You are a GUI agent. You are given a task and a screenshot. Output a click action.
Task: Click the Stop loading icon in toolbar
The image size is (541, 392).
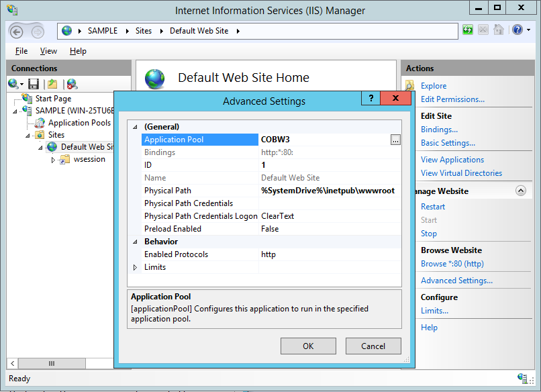click(483, 30)
